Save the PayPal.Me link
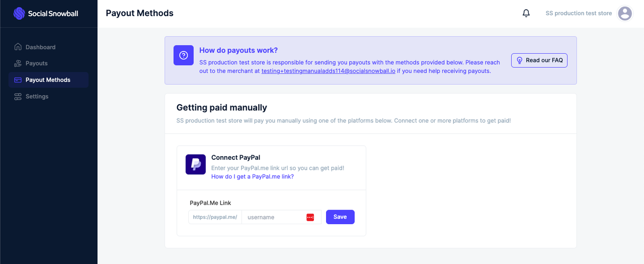Viewport: 644px width, 264px height. pos(340,217)
